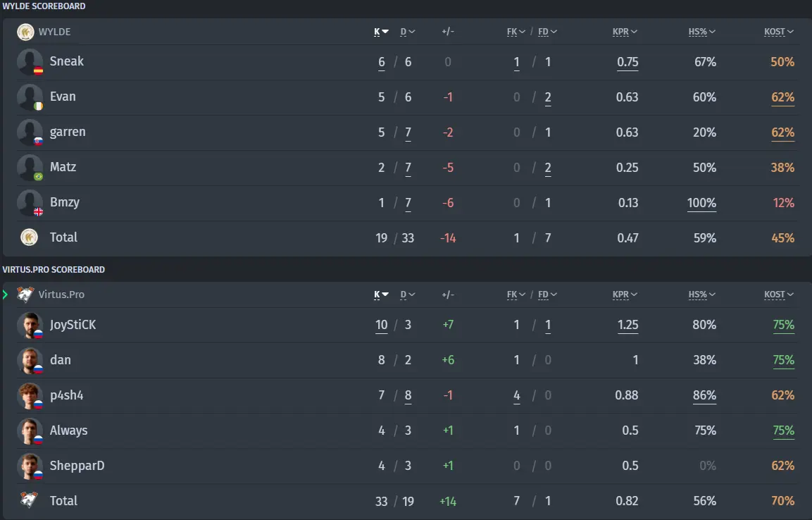
Task: Open garren's player profile name
Action: coord(68,132)
